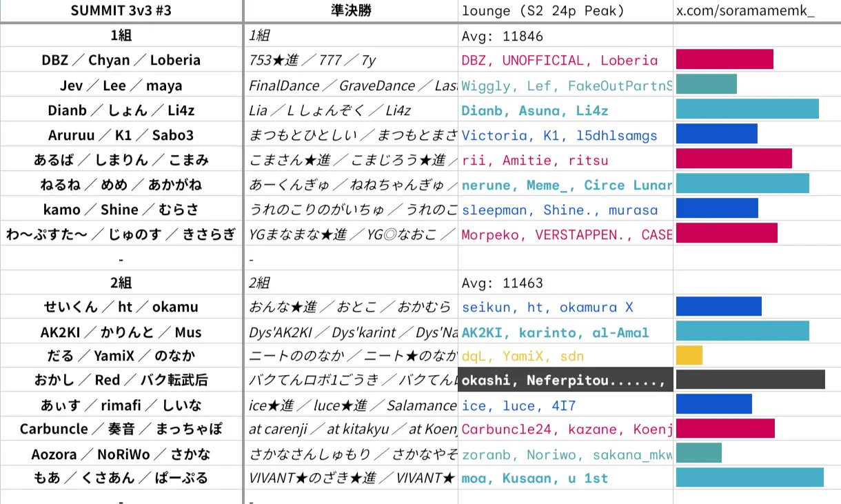Click team 'あぃす / rimafi / しいな'
This screenshot has height=504, width=841.
pos(121,405)
